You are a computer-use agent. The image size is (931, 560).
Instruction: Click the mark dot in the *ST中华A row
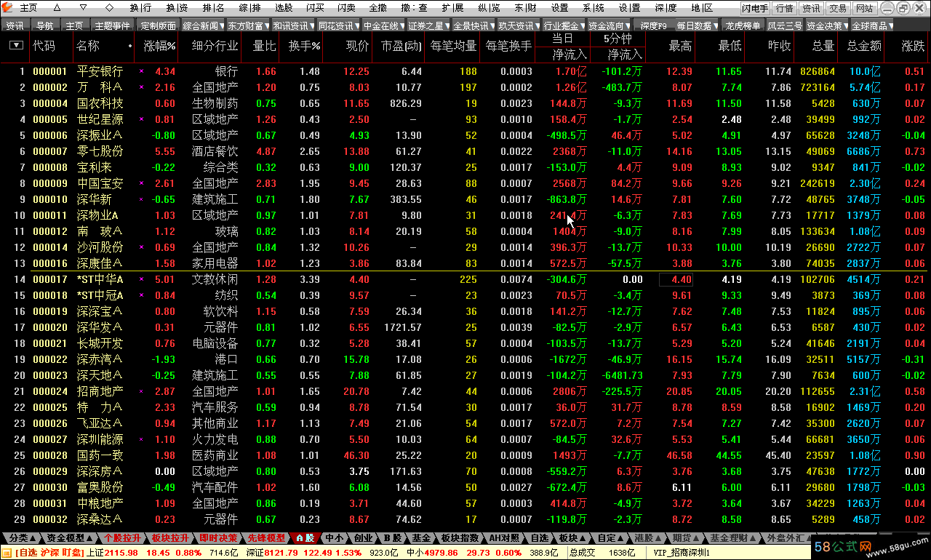(141, 280)
